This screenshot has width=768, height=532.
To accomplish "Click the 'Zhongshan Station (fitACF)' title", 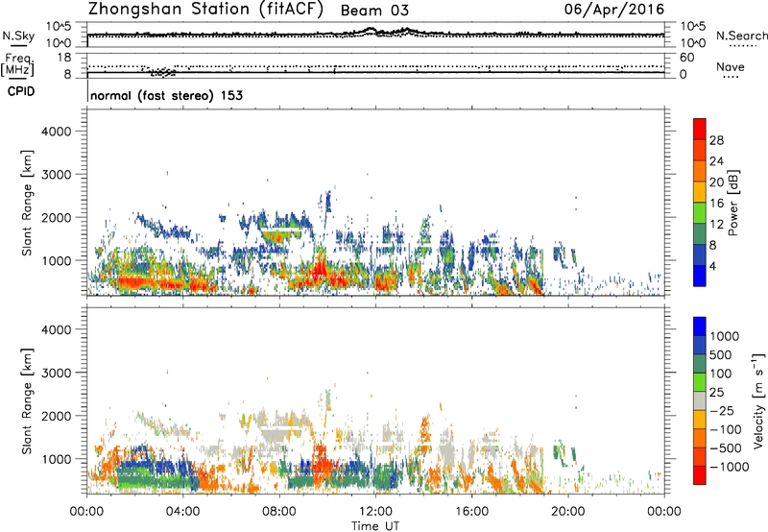I will tap(205, 10).
